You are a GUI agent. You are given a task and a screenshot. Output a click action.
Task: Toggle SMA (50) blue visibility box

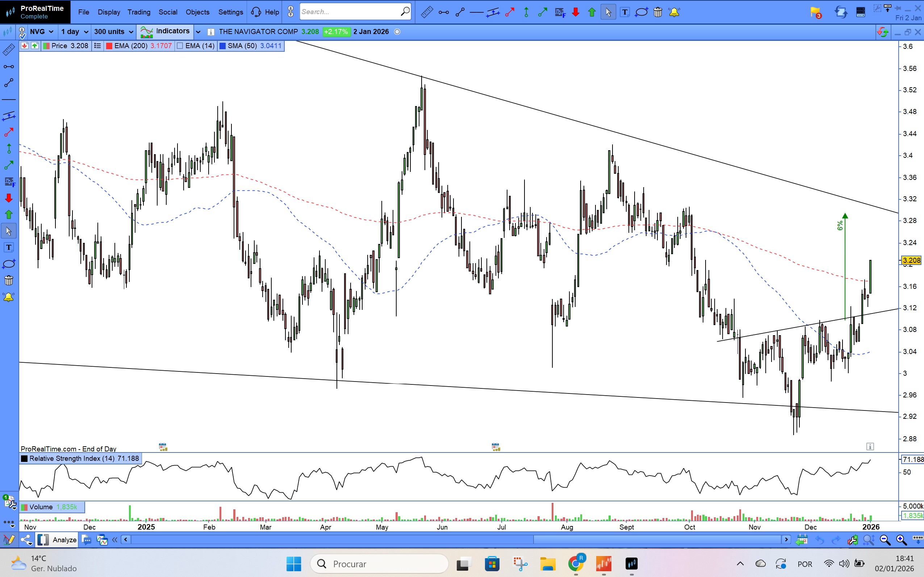pos(222,46)
